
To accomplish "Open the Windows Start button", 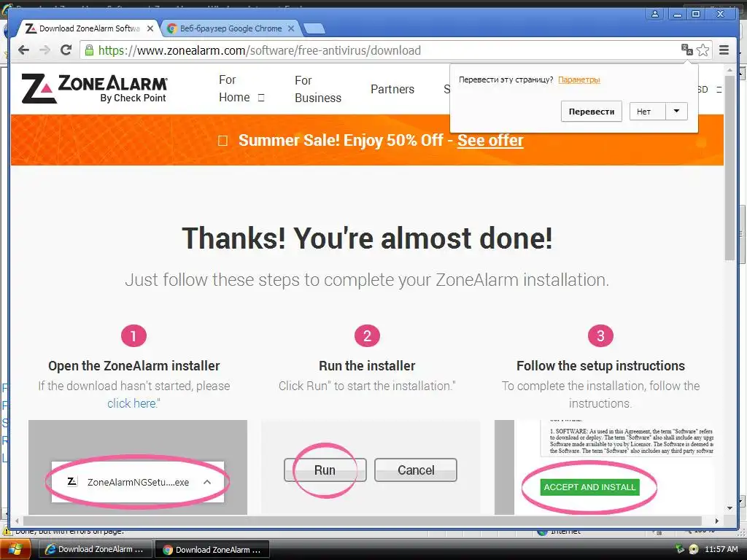I will click(x=15, y=550).
